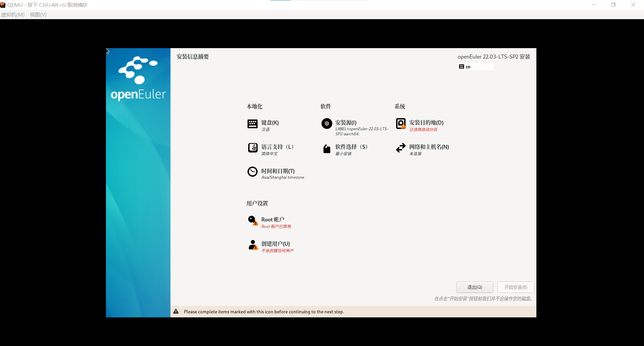The height and width of the screenshot is (346, 644).
Task: Click the clock icon for time and date
Action: point(253,172)
